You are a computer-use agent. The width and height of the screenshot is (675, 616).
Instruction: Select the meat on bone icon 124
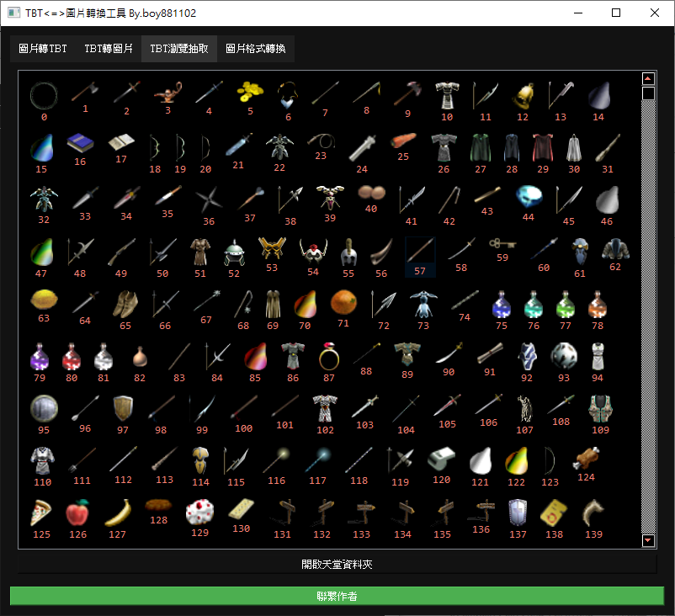coord(586,458)
